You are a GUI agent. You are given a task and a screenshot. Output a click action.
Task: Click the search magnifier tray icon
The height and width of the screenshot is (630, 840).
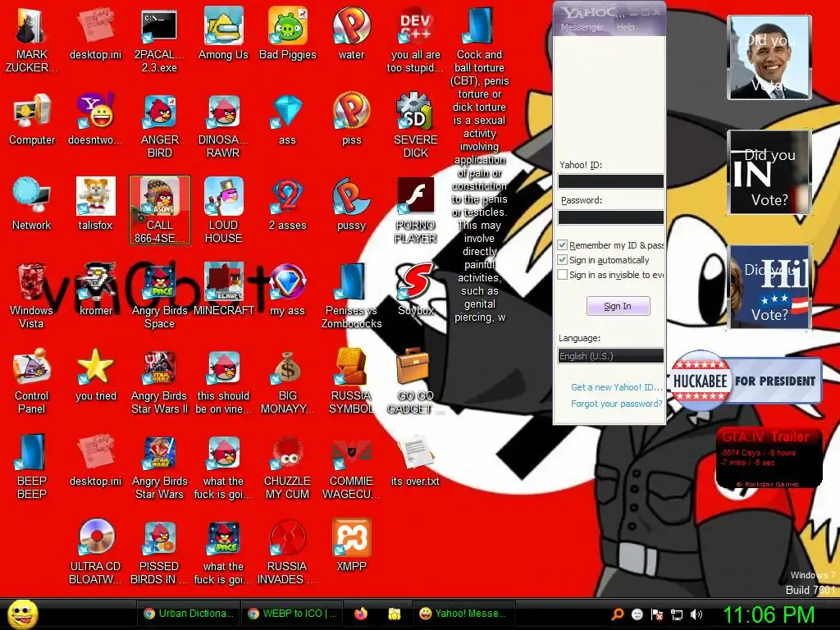(x=618, y=614)
